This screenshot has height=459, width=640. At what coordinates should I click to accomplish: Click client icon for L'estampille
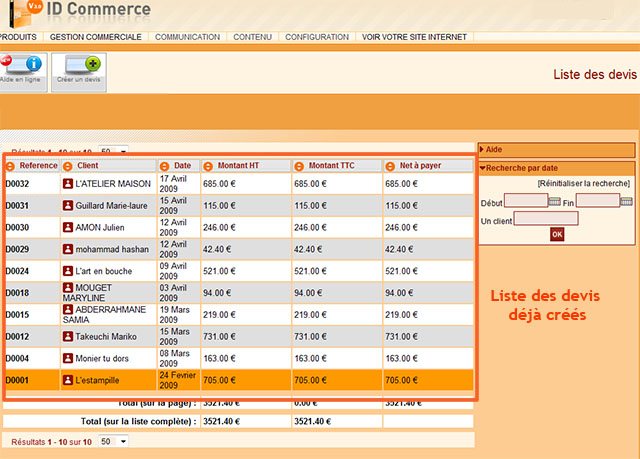coord(68,380)
